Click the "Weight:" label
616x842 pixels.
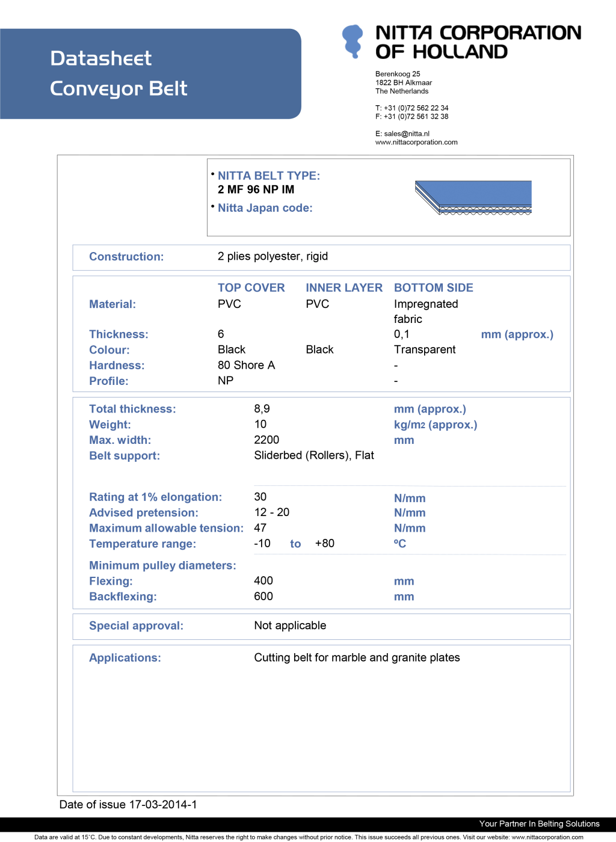pos(110,425)
